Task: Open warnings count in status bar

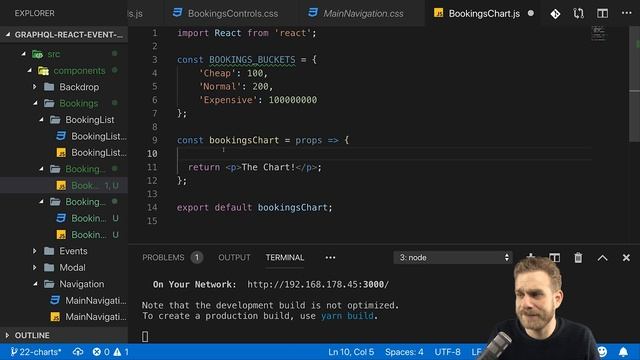Action: click(121, 352)
